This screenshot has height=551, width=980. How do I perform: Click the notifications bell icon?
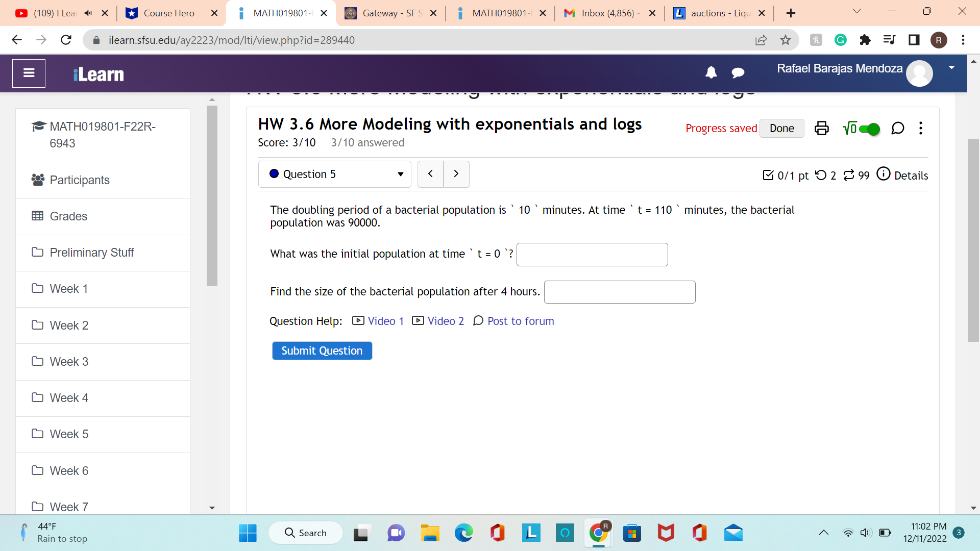(711, 73)
